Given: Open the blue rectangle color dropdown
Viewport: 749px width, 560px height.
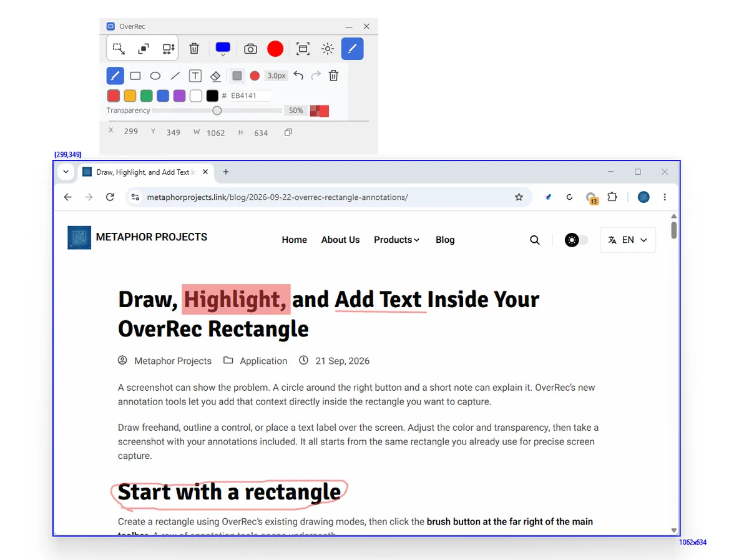Looking at the screenshot, I should tap(223, 49).
